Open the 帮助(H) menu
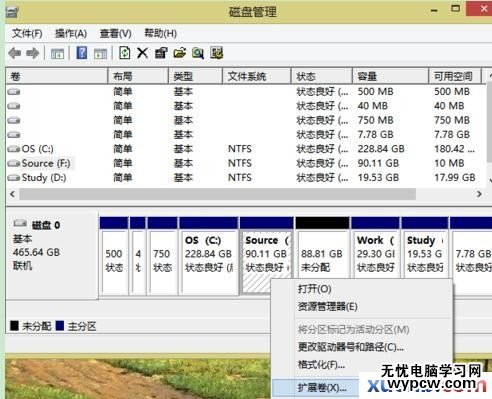Screen dimensions: 492x399 [160, 33]
